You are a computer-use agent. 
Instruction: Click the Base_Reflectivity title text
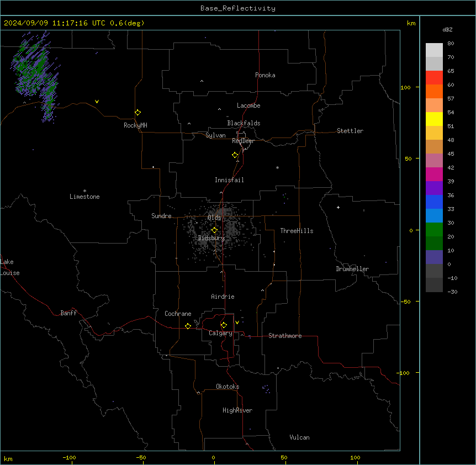click(x=238, y=8)
